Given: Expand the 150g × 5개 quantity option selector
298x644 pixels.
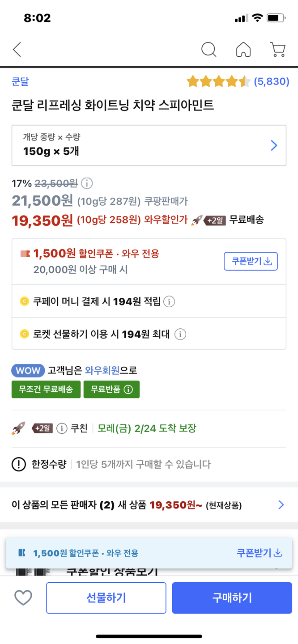Looking at the screenshot, I should tap(149, 145).
